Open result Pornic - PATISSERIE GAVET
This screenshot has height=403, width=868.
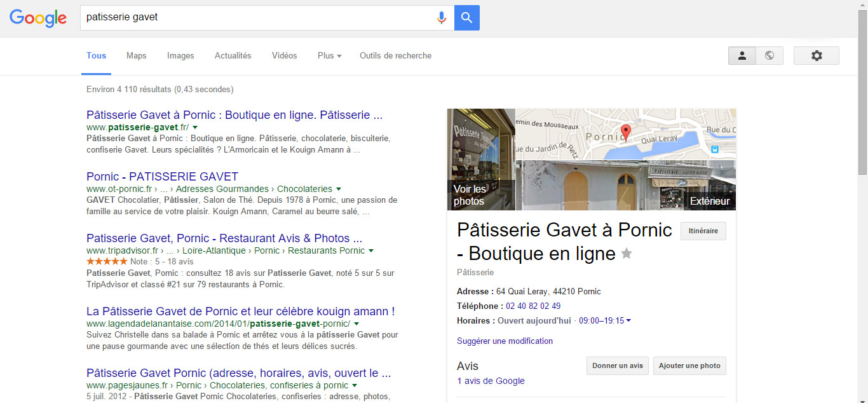(162, 176)
